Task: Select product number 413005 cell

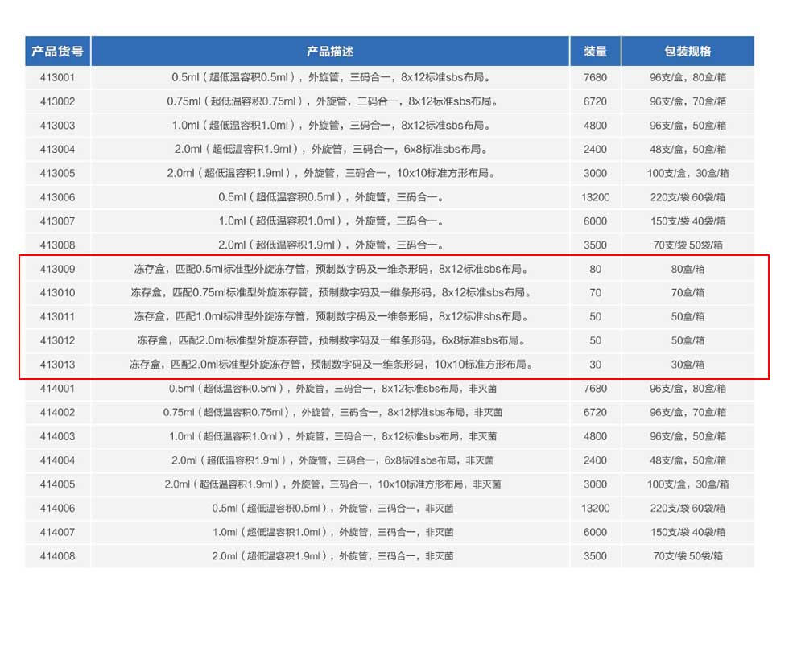Action: pos(57,173)
